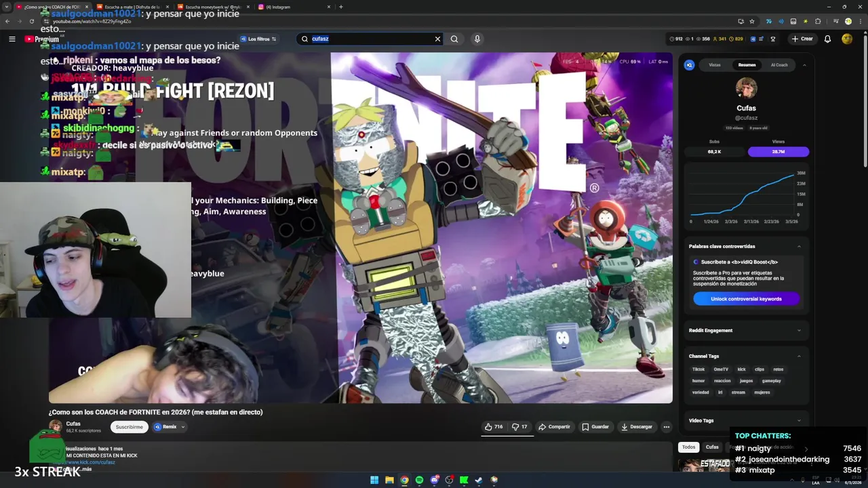Switch to Resumen tab in vidIQ panel
Viewport: 868px width, 488px height.
(x=747, y=65)
